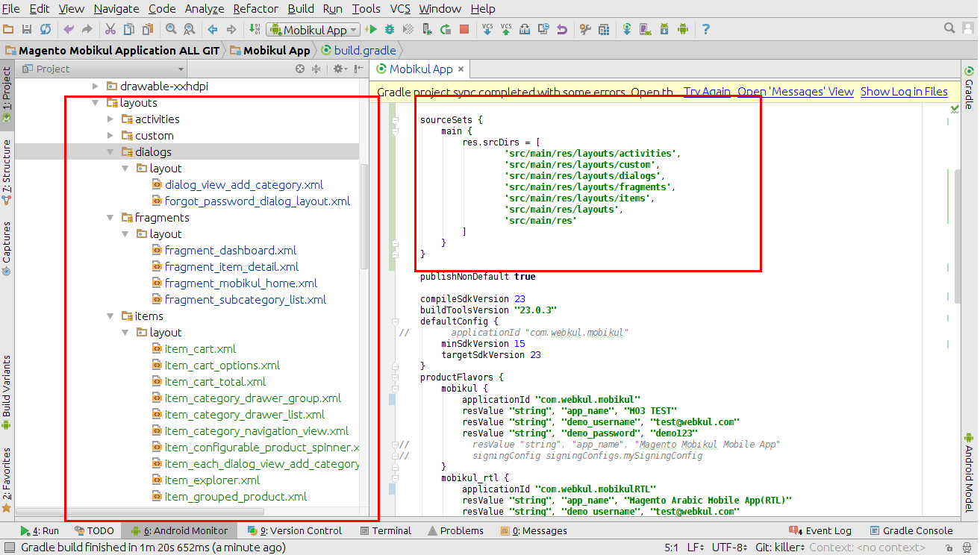Click Mobikul App breadcrumb

[x=270, y=51]
